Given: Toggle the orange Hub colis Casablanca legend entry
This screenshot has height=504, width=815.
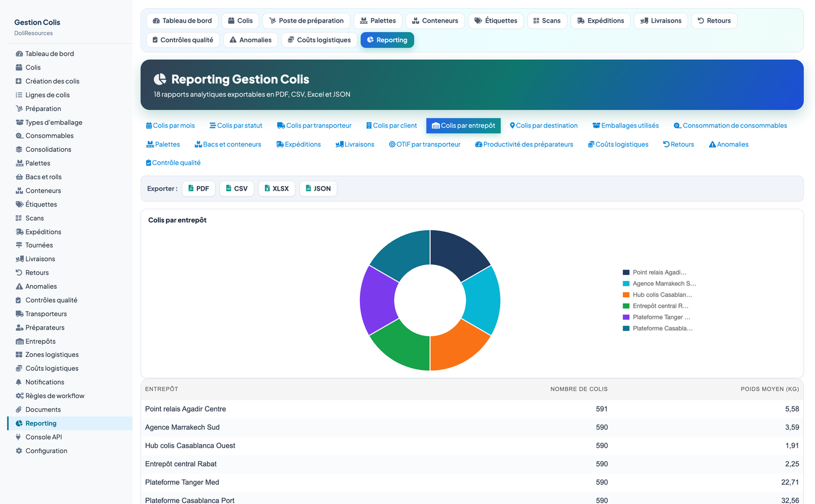Looking at the screenshot, I should 657,295.
